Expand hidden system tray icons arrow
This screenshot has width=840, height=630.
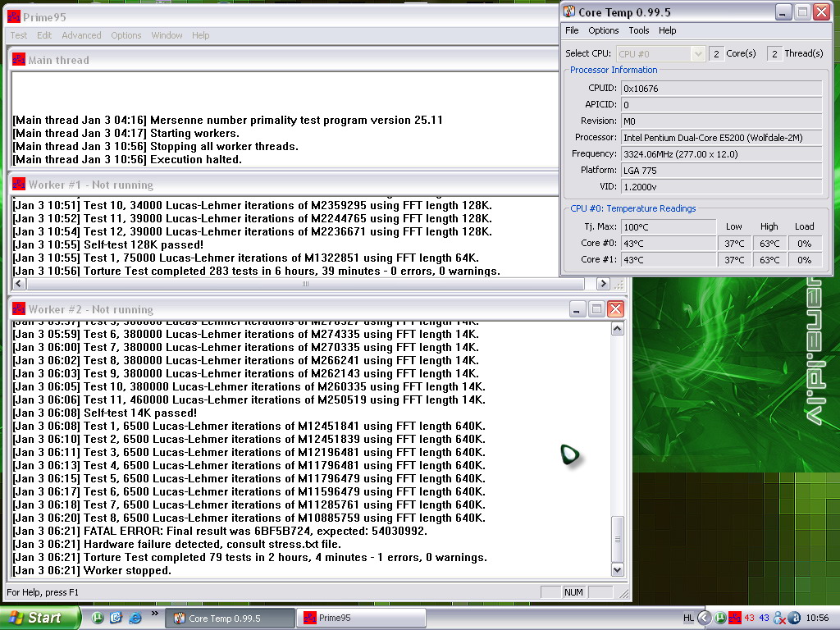704,619
